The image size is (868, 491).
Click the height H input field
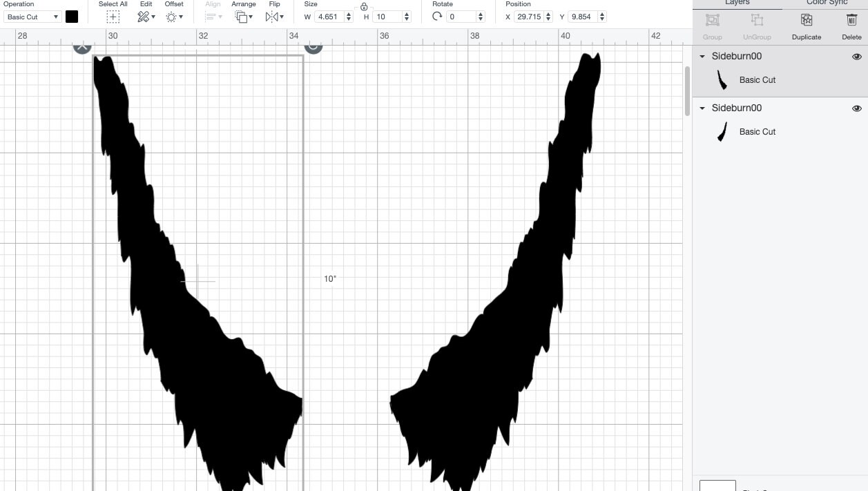pyautogui.click(x=387, y=17)
